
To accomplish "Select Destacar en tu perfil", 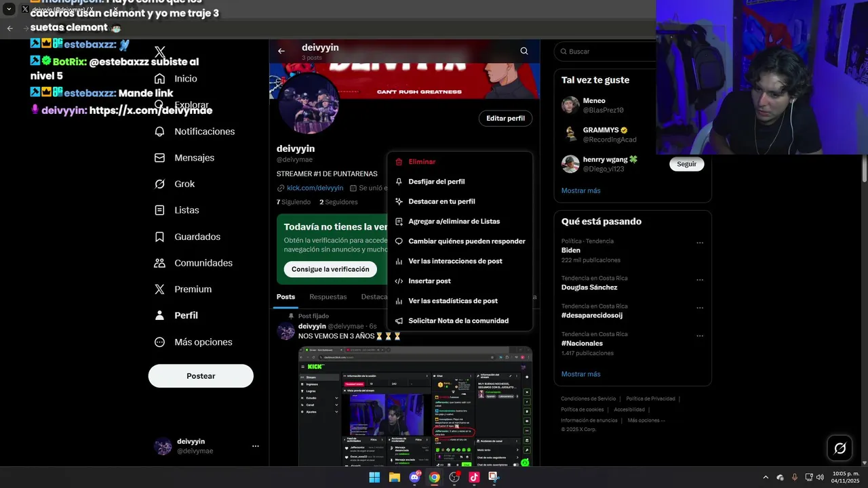I will pyautogui.click(x=460, y=201).
